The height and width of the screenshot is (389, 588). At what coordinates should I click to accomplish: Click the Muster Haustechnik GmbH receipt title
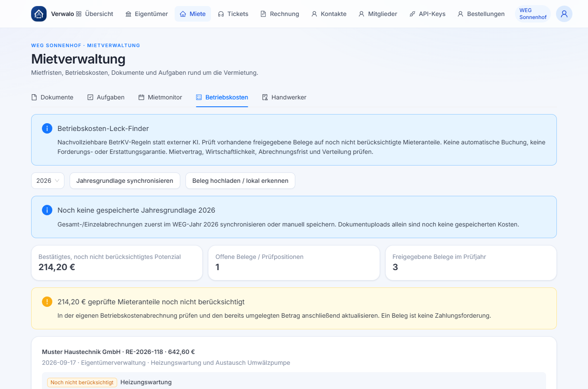(118, 352)
